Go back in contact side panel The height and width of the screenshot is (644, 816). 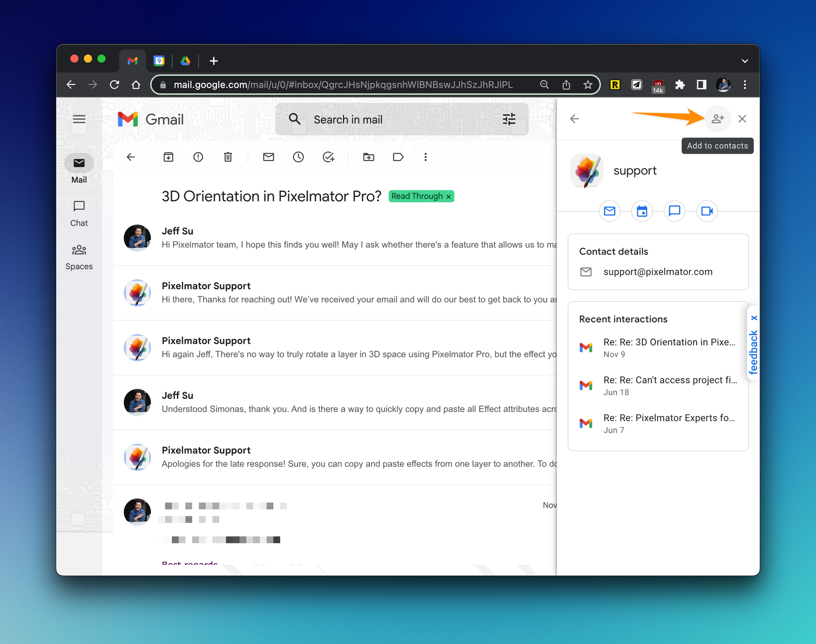574,119
